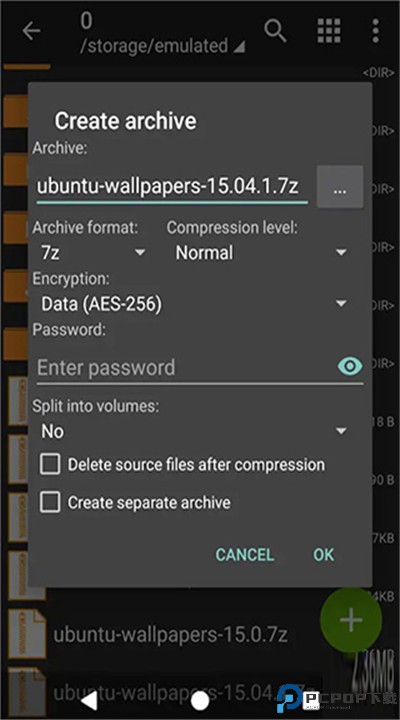
Task: Toggle password visibility eye icon
Action: click(x=350, y=366)
